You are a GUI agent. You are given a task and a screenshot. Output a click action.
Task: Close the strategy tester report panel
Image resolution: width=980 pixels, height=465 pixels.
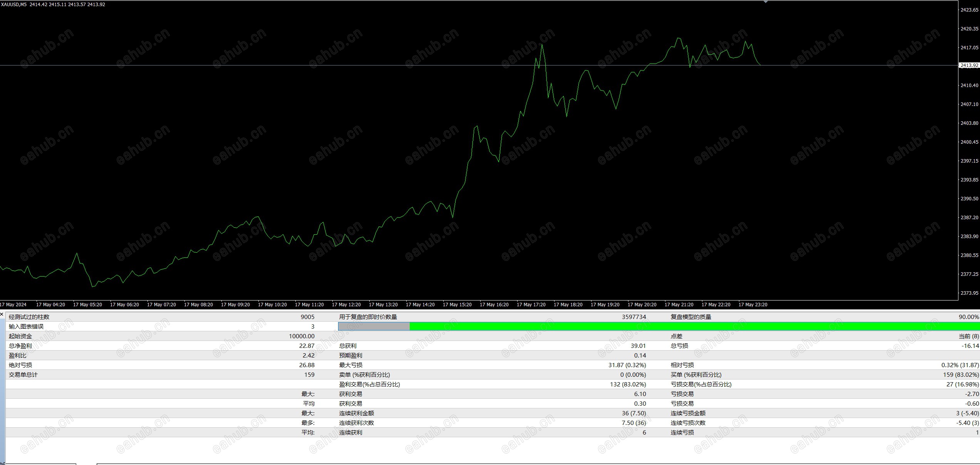tap(2, 315)
